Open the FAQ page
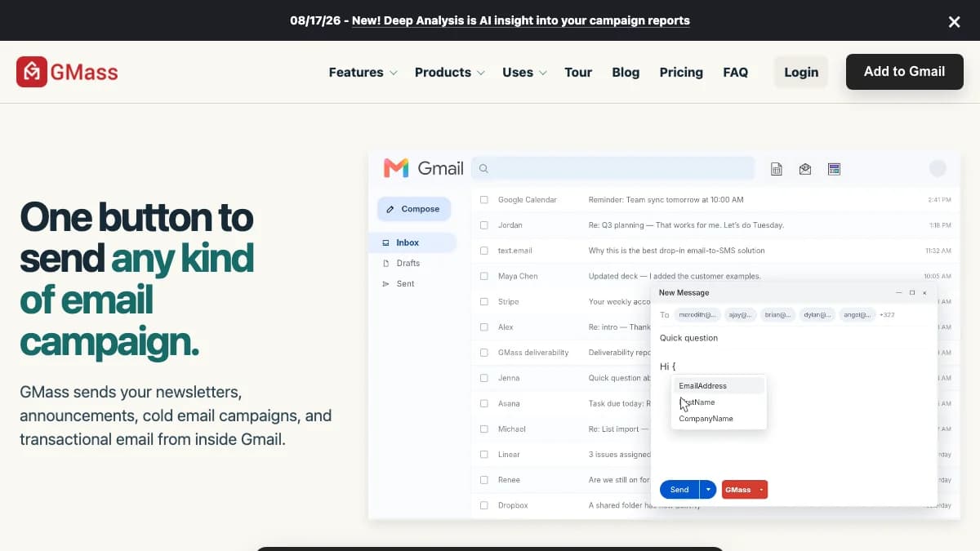 (x=735, y=72)
